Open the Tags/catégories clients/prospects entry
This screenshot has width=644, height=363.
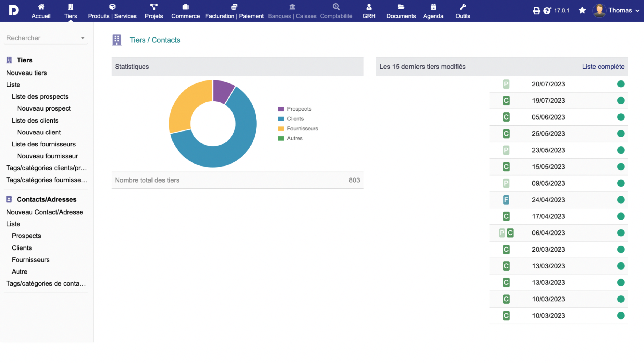(x=47, y=168)
